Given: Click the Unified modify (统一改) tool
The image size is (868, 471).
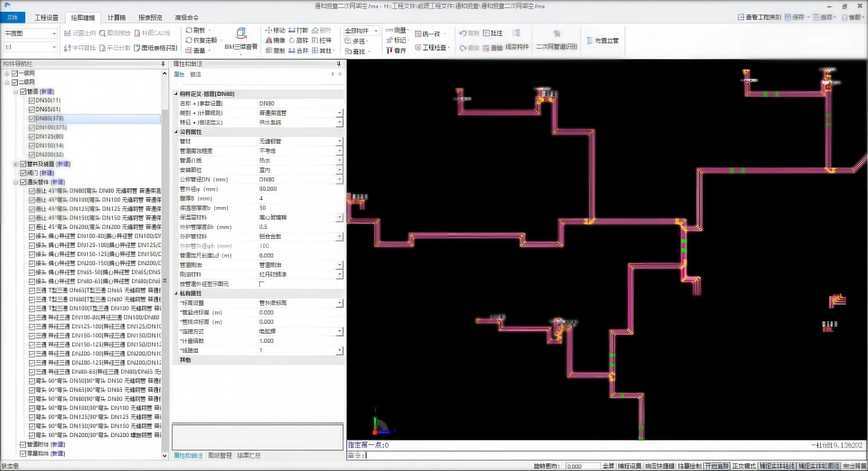Looking at the screenshot, I should pyautogui.click(x=427, y=34).
